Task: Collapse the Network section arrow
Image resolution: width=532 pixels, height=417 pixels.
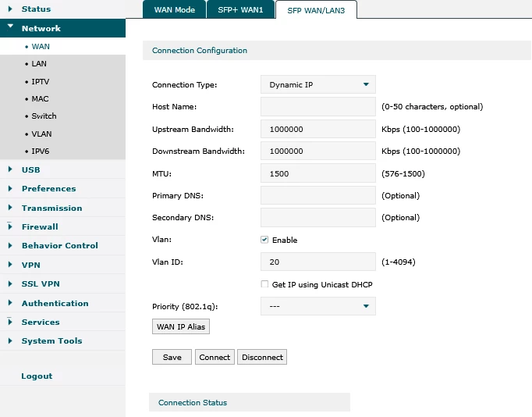Action: click(x=10, y=26)
